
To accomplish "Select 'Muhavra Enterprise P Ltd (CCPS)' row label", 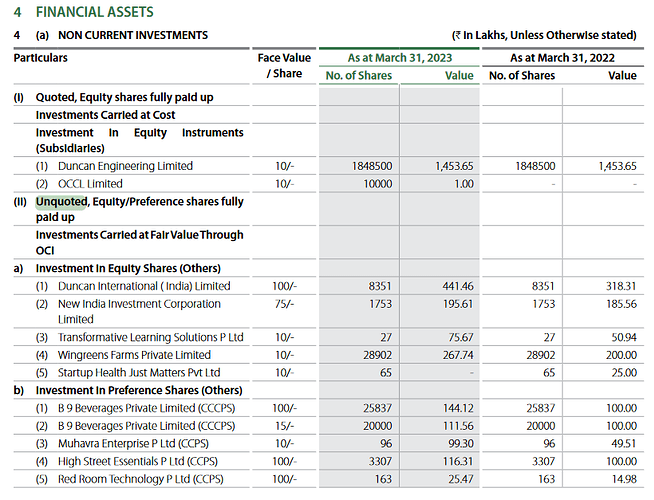I will [x=133, y=443].
